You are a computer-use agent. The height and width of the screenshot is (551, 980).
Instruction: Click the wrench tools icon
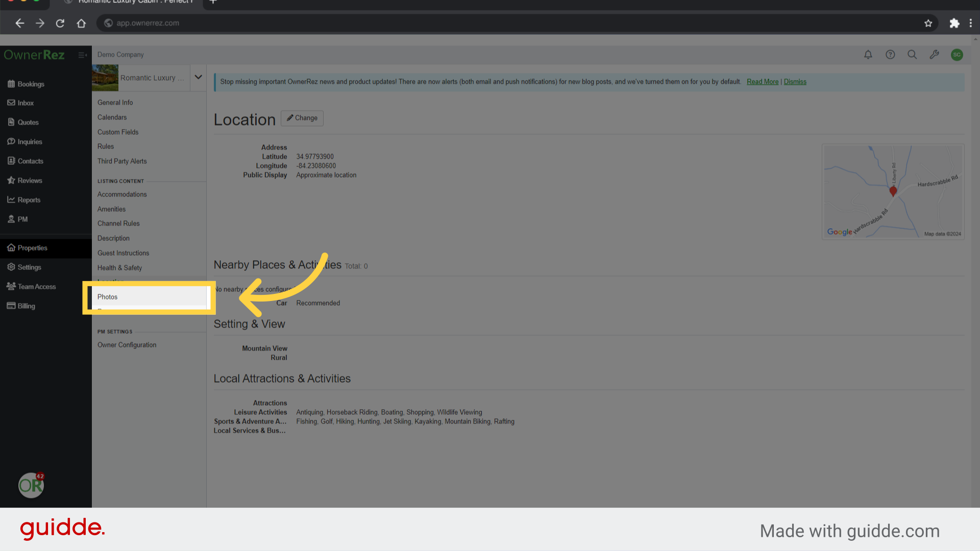934,55
